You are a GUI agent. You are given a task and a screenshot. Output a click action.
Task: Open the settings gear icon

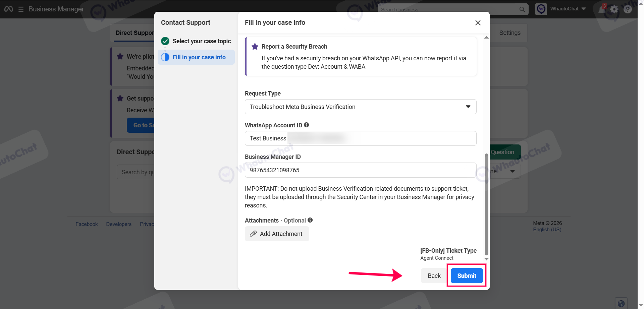614,9
